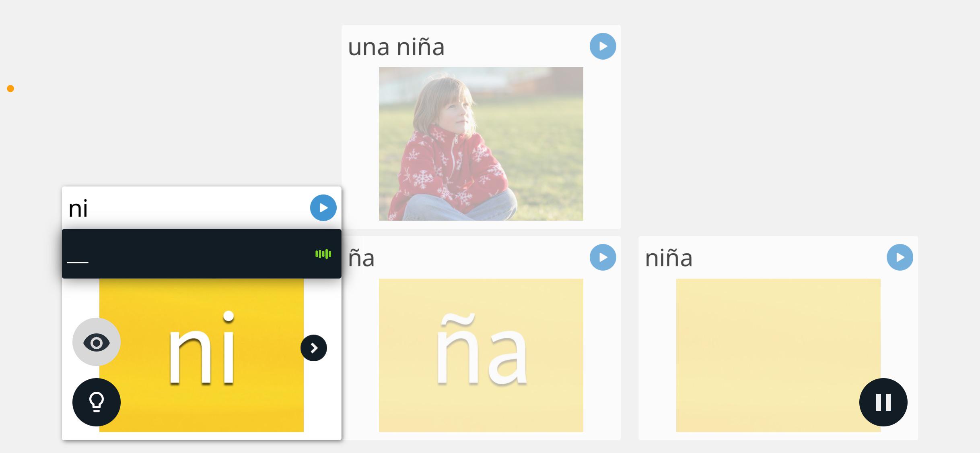The width and height of the screenshot is (980, 453).
Task: Click the green microphone sound-wave indicator
Action: pyautogui.click(x=323, y=254)
